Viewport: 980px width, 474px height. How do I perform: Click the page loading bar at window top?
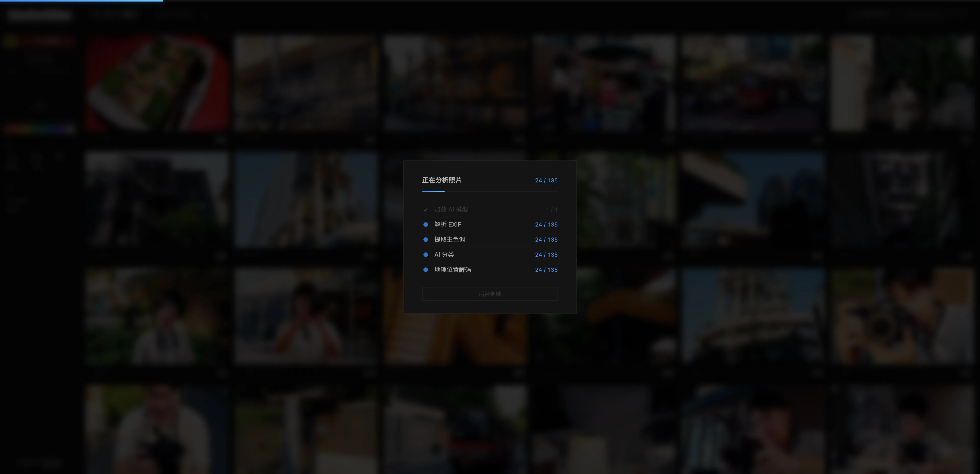(x=81, y=1)
